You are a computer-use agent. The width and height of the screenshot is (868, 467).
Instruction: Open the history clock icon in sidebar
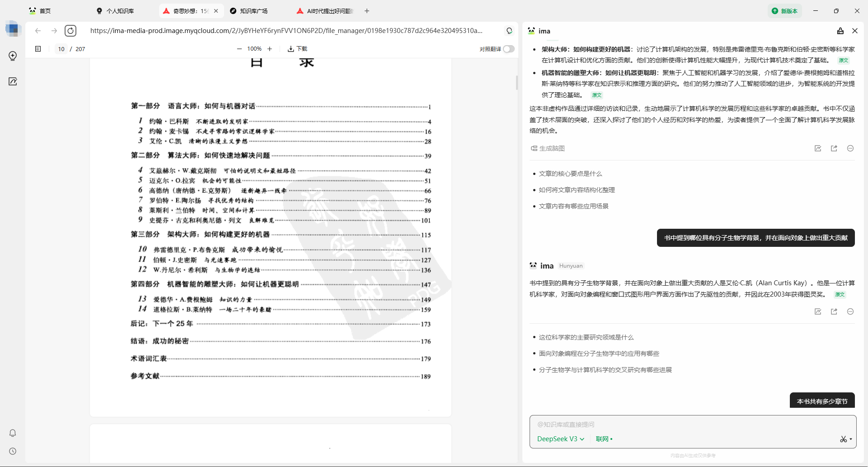click(13, 451)
